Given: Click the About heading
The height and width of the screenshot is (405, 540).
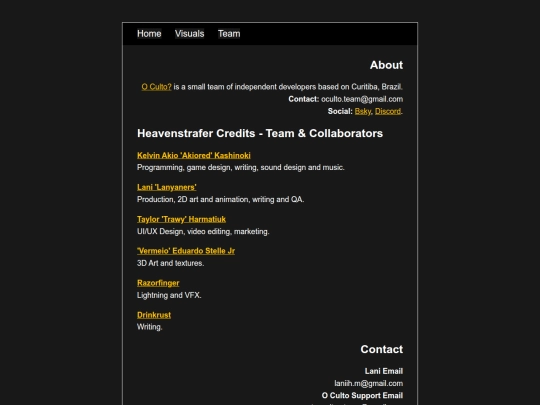Looking at the screenshot, I should 386,65.
